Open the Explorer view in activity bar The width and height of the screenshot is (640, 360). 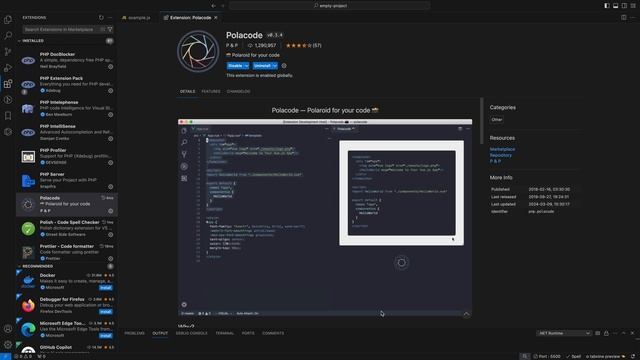(x=8, y=19)
